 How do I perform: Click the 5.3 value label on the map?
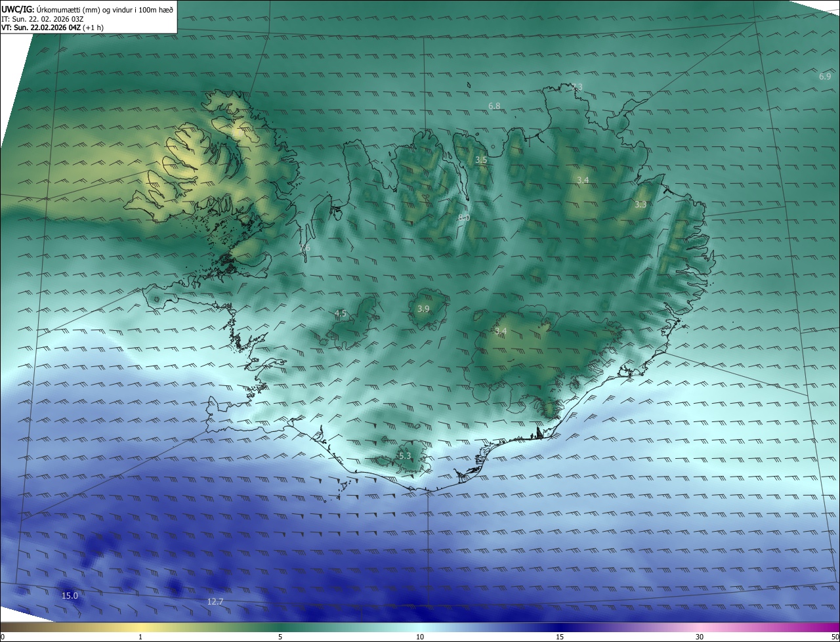405,456
